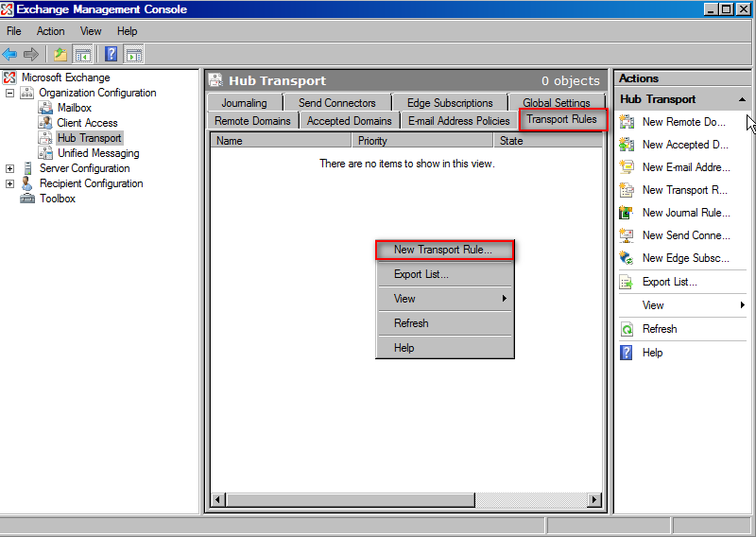The width and height of the screenshot is (756, 537).
Task: Select the Mailbox tree item
Action: 75,108
